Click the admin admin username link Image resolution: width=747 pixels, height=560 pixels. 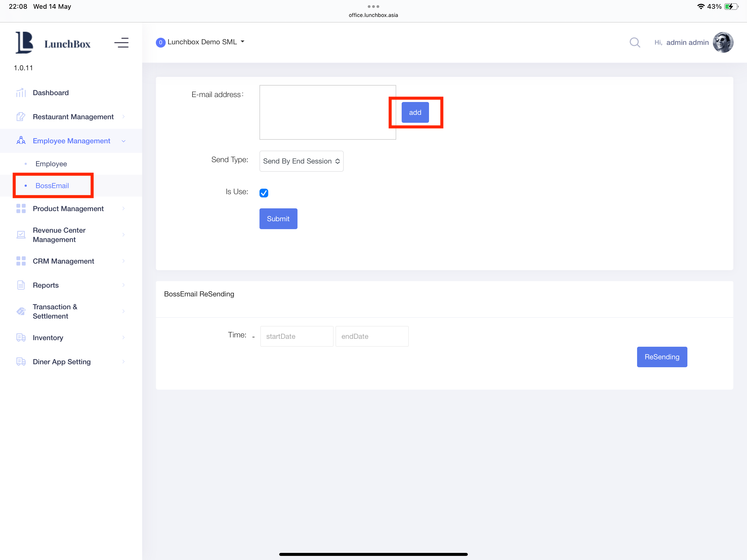tap(687, 42)
